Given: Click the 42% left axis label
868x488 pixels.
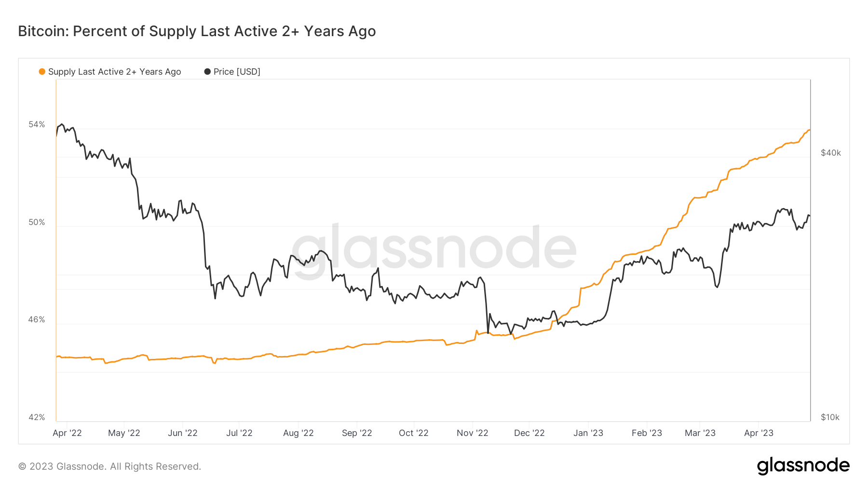Looking at the screenshot, I should (x=37, y=418).
